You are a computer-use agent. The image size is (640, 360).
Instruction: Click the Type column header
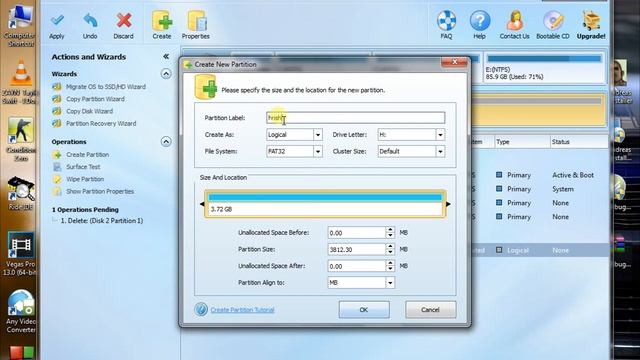(x=503, y=142)
